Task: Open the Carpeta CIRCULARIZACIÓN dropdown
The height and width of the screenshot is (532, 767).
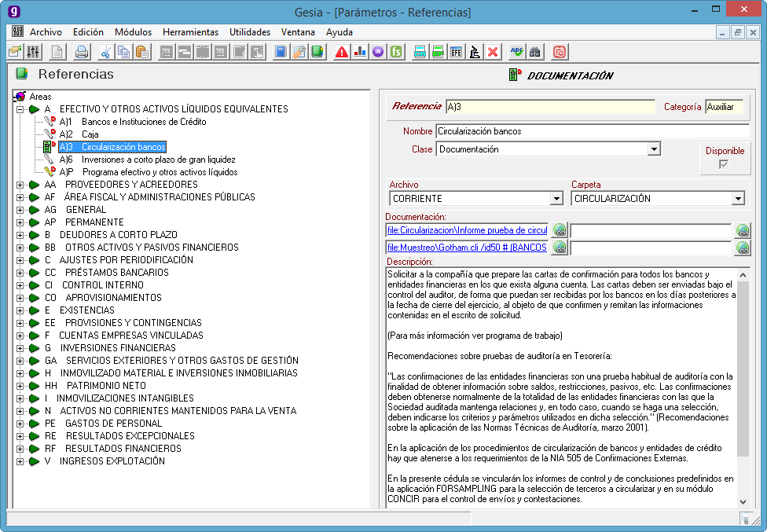Action: click(738, 199)
